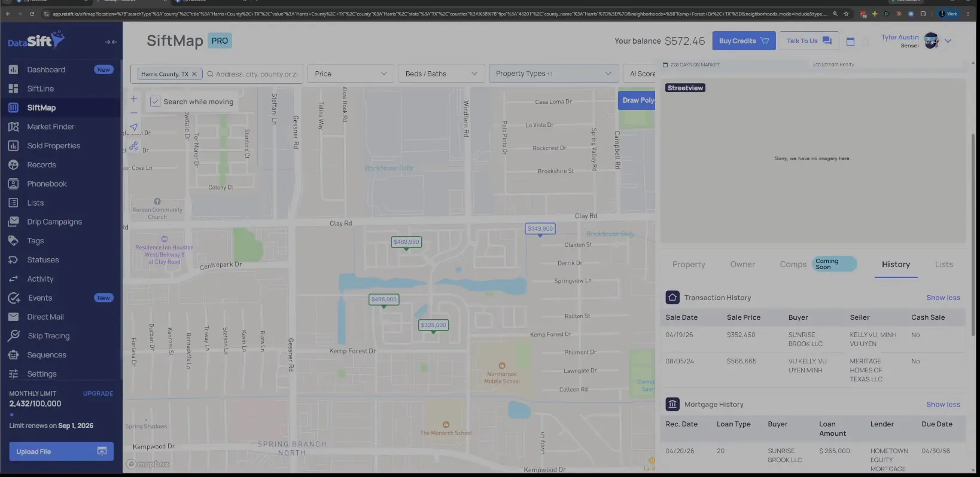
Task: Open the Property Types dropdown
Action: tap(553, 74)
